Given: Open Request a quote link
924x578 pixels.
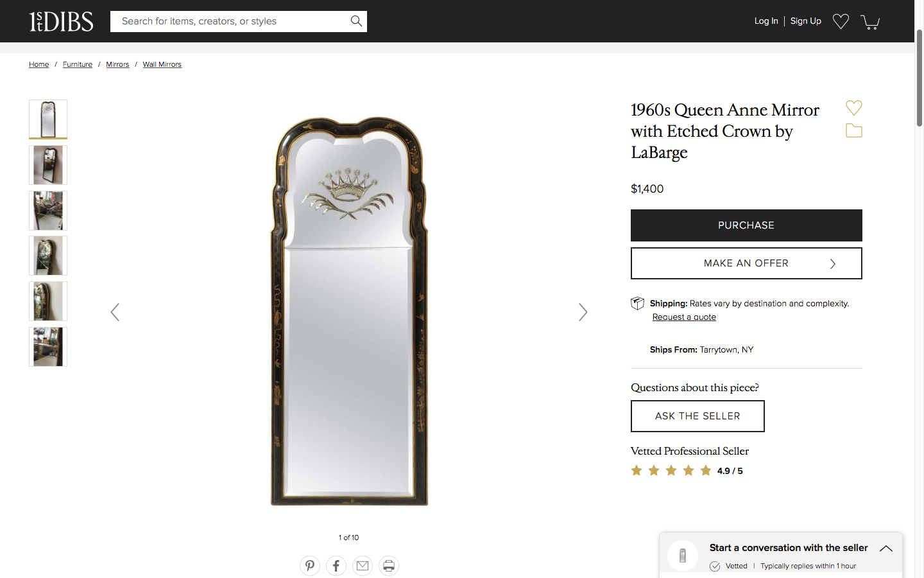Looking at the screenshot, I should [x=684, y=317].
